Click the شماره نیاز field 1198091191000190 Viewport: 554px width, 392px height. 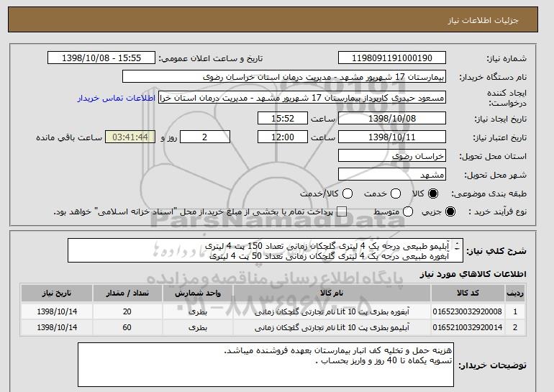(x=392, y=58)
